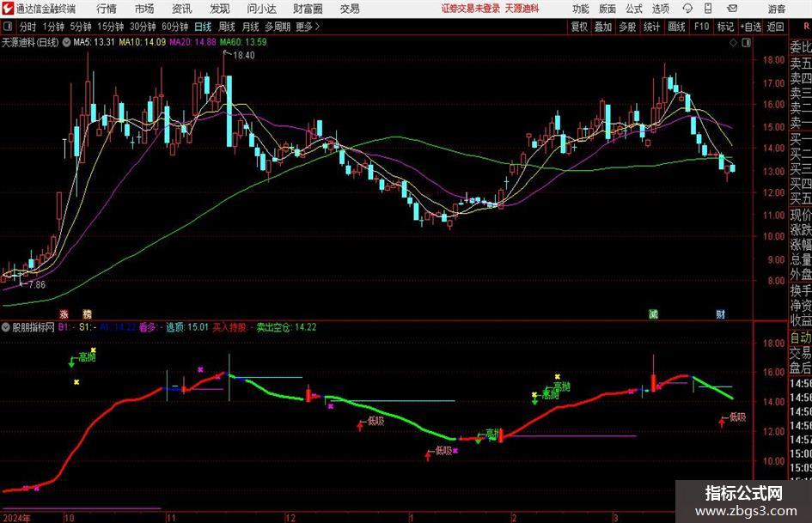Click the 财 marker icon below chart
The height and width of the screenshot is (523, 812).
[x=720, y=313]
